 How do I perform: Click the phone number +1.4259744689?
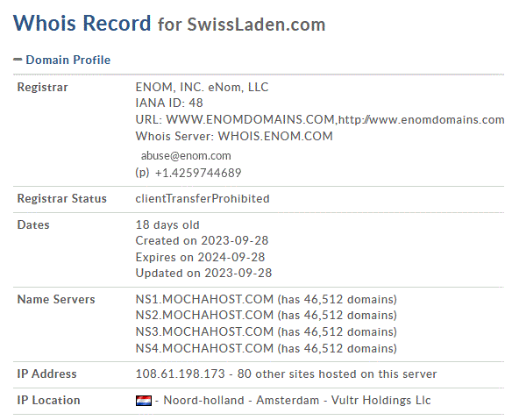click(x=198, y=173)
